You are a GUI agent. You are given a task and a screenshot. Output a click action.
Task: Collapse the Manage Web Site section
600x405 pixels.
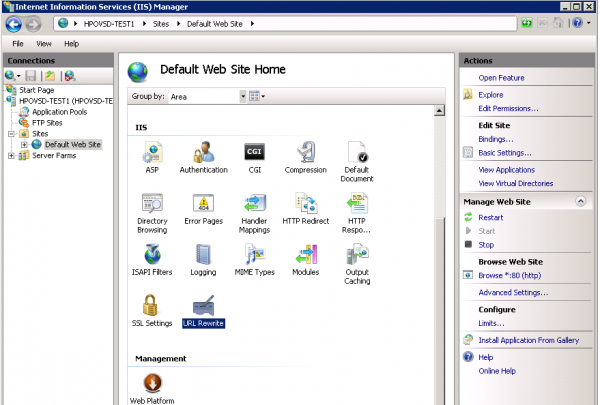pyautogui.click(x=580, y=201)
